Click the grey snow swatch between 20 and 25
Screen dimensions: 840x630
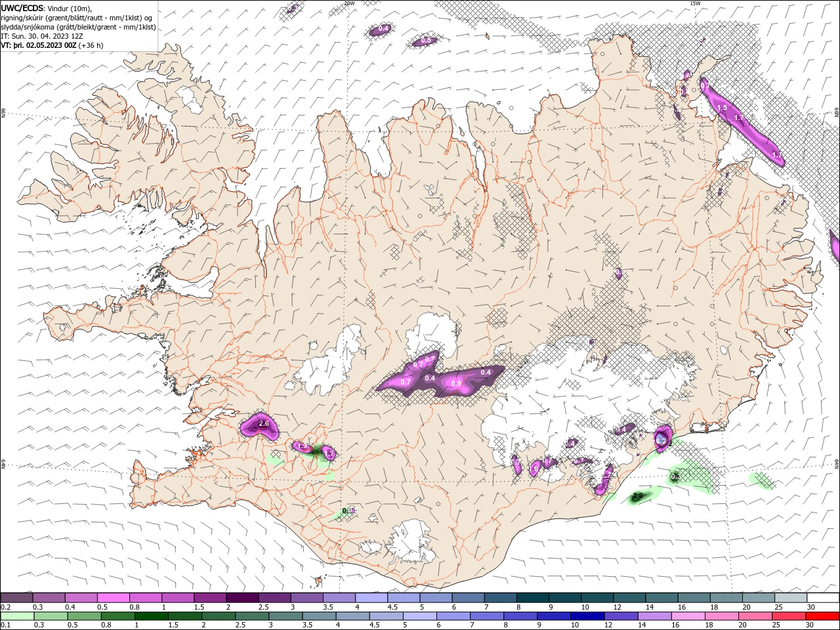click(x=758, y=598)
